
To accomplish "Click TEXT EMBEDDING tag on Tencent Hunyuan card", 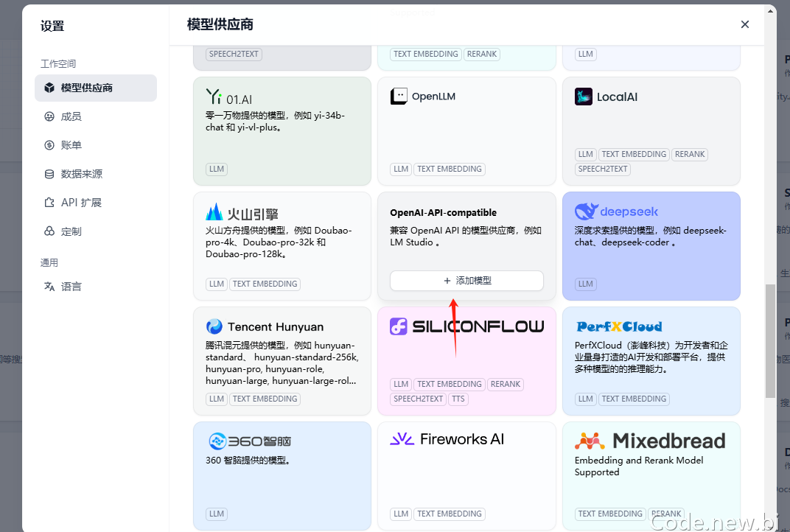I will tap(265, 399).
